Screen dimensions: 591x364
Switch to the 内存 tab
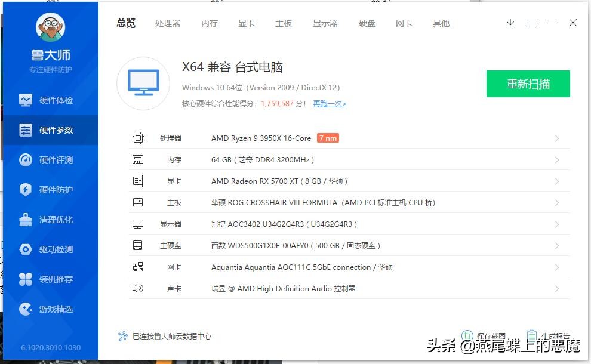click(x=210, y=23)
